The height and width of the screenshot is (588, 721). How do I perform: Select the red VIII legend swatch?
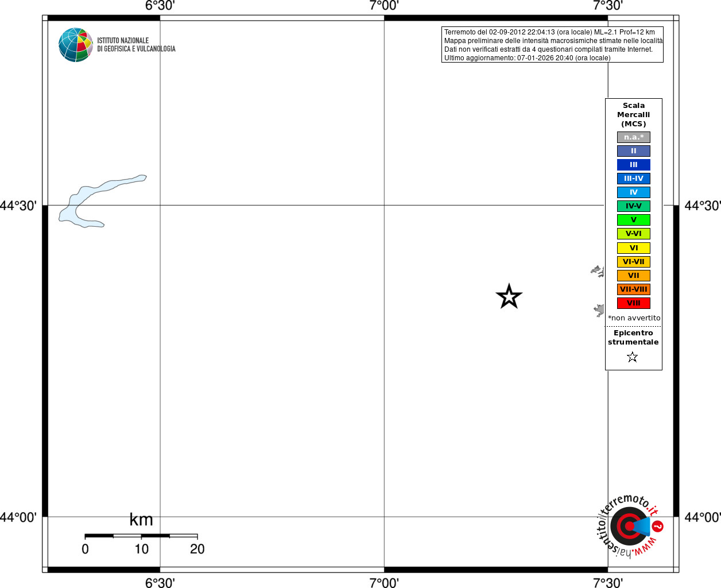[634, 303]
